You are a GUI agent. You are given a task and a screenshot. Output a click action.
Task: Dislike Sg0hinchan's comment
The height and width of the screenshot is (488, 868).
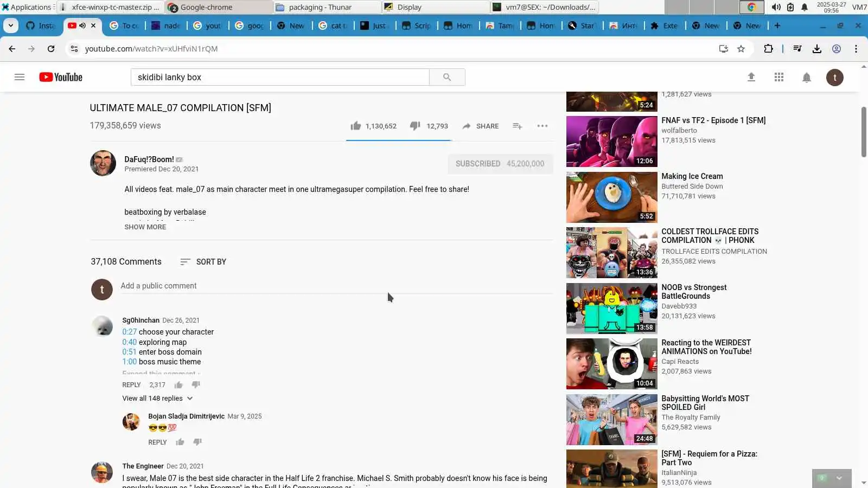click(196, 385)
